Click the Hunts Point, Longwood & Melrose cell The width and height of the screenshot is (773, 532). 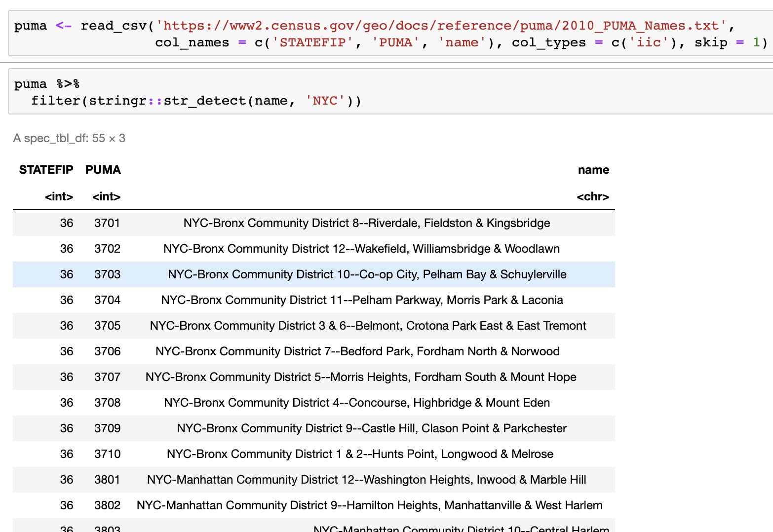pos(360,454)
